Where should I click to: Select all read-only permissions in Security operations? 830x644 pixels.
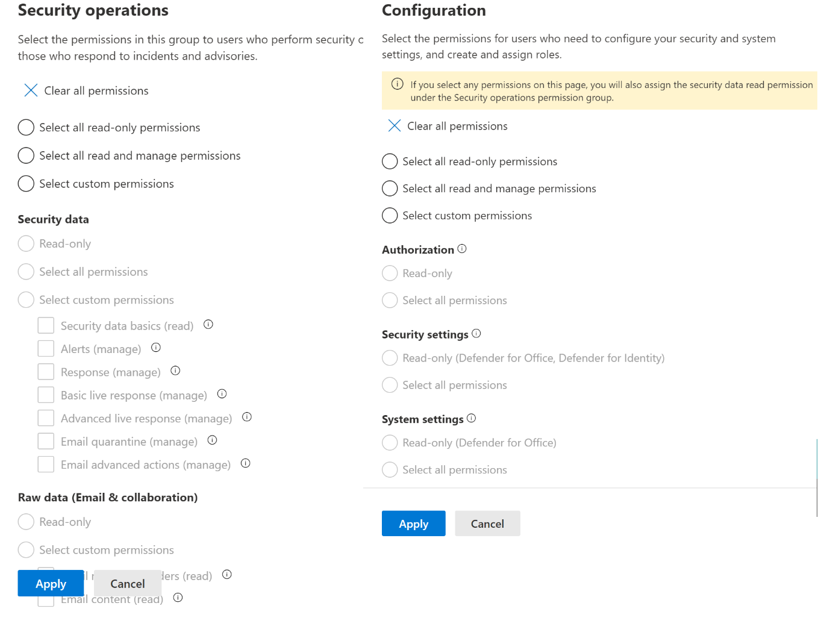tap(26, 128)
